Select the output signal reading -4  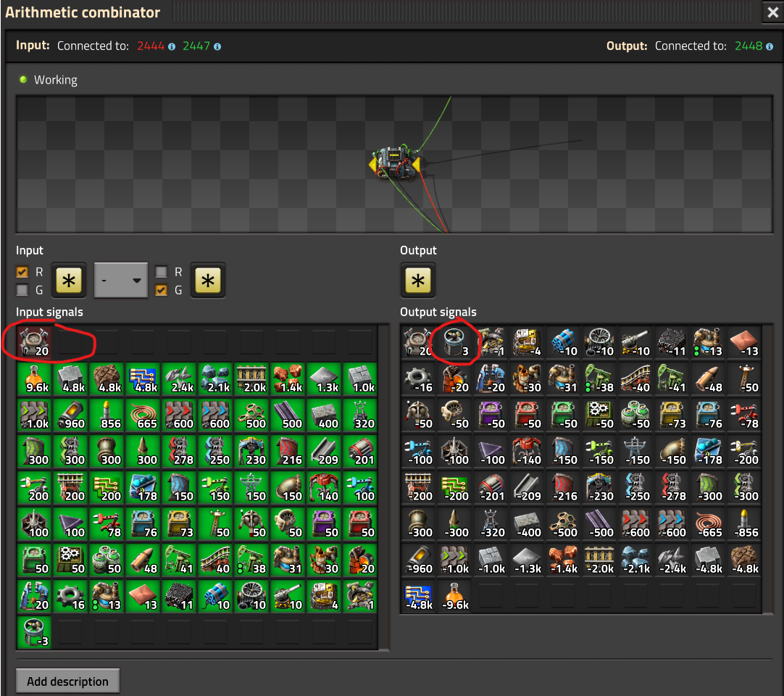527,342
